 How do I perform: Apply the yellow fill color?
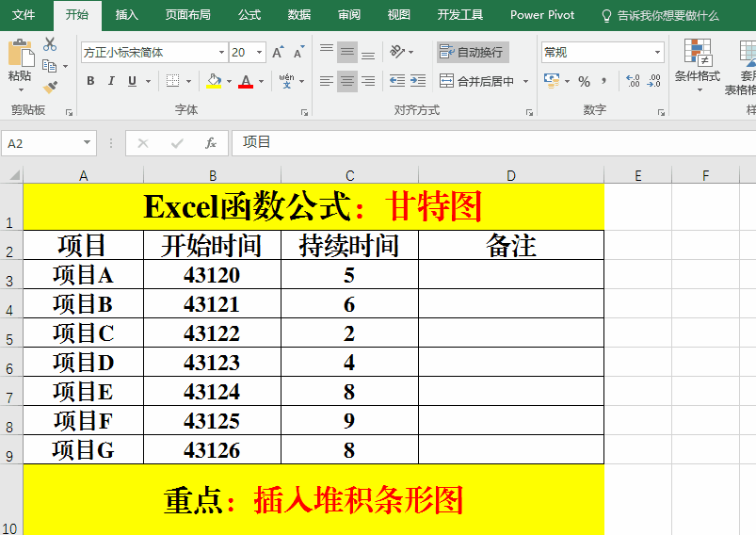point(214,82)
